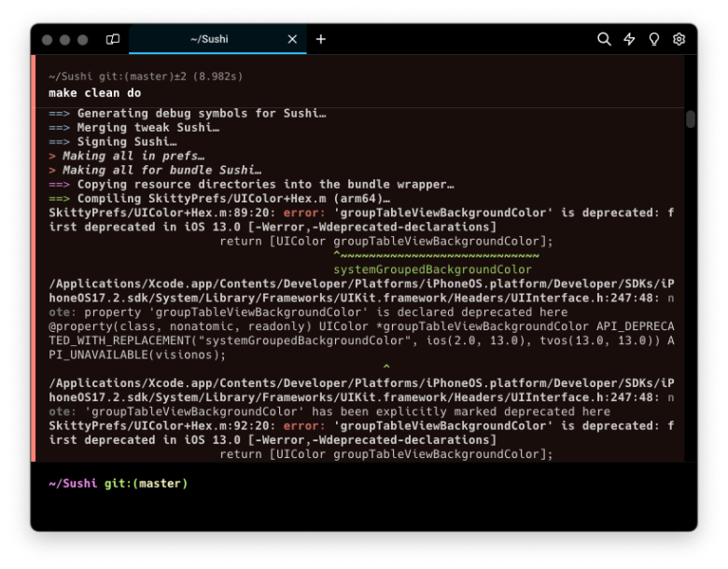Click the '~/Sushi git:(master)±2 (8.982s)' block header

click(146, 76)
